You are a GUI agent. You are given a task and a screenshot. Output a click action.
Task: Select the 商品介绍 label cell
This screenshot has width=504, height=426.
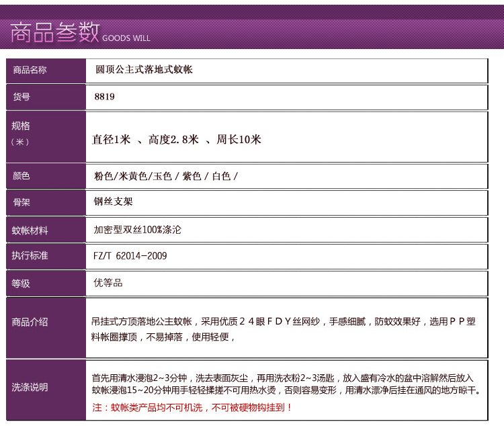pos(46,328)
